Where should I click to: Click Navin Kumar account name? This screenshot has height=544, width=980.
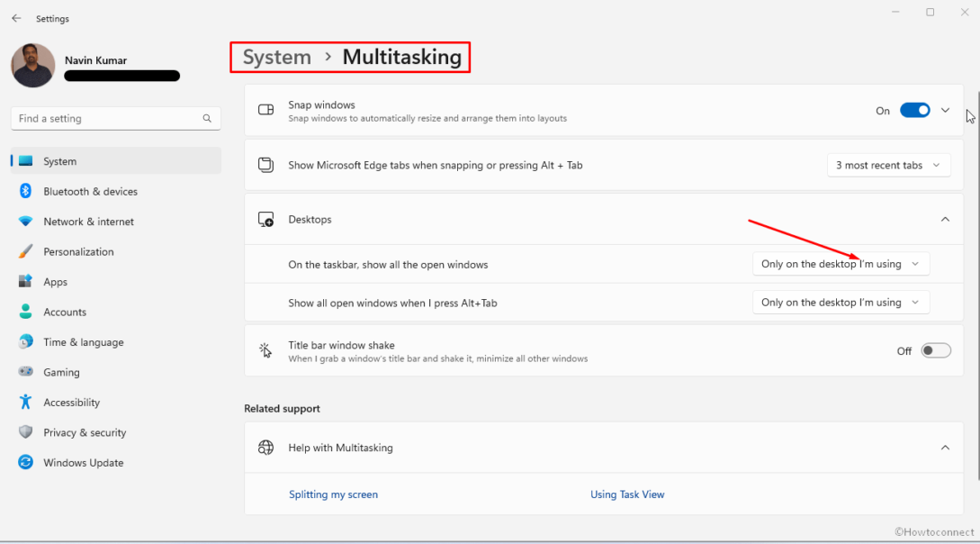point(95,60)
